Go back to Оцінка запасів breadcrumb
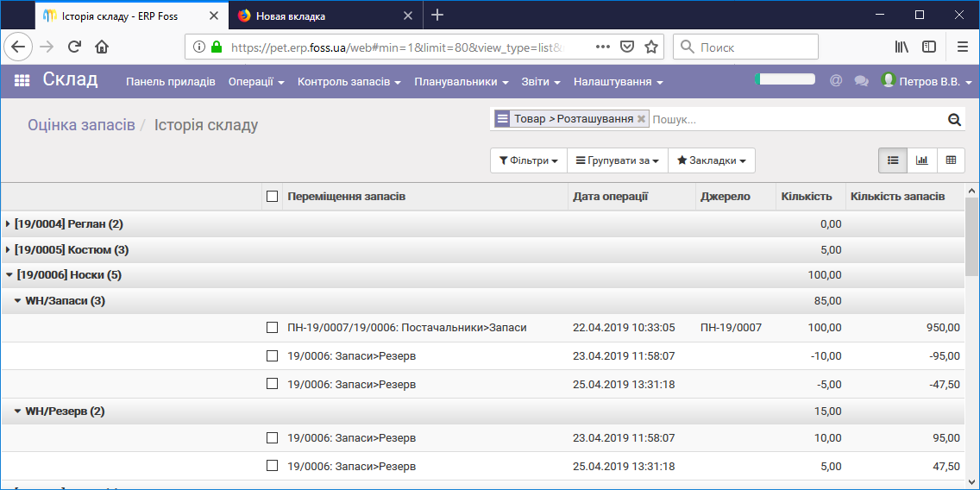This screenshot has height=490, width=980. click(81, 125)
